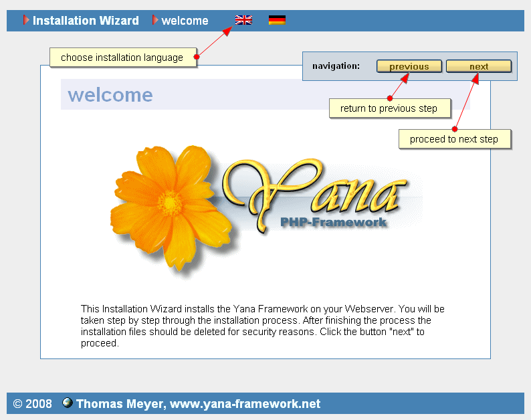This screenshot has height=420, width=531.
Task: Open Thomas Meyer, www.yana-framework.net link
Action: pyautogui.click(x=198, y=404)
